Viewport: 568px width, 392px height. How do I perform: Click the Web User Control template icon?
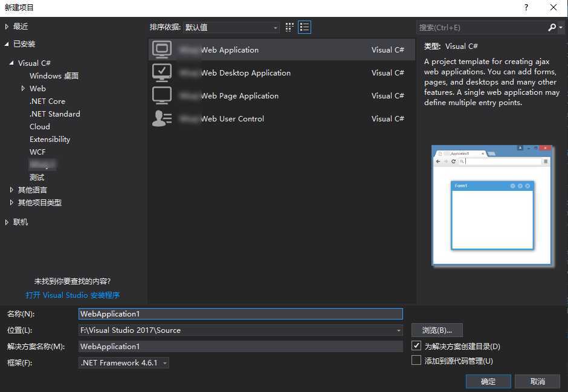161,118
